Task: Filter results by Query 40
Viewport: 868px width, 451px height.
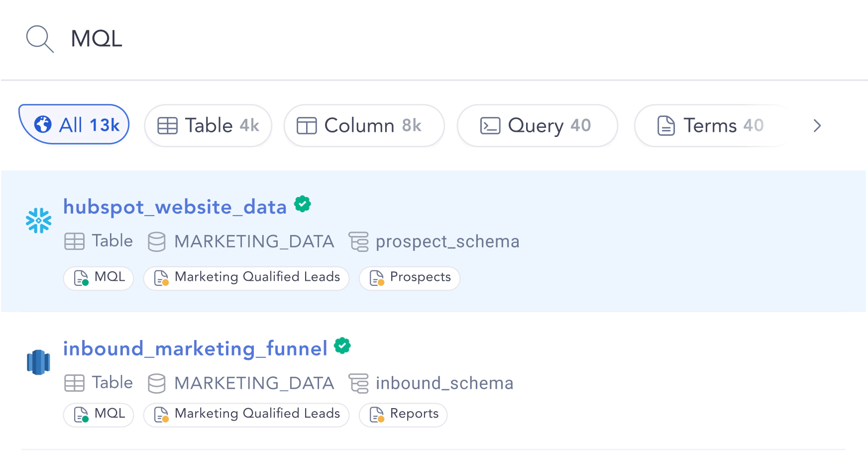Action: [537, 125]
